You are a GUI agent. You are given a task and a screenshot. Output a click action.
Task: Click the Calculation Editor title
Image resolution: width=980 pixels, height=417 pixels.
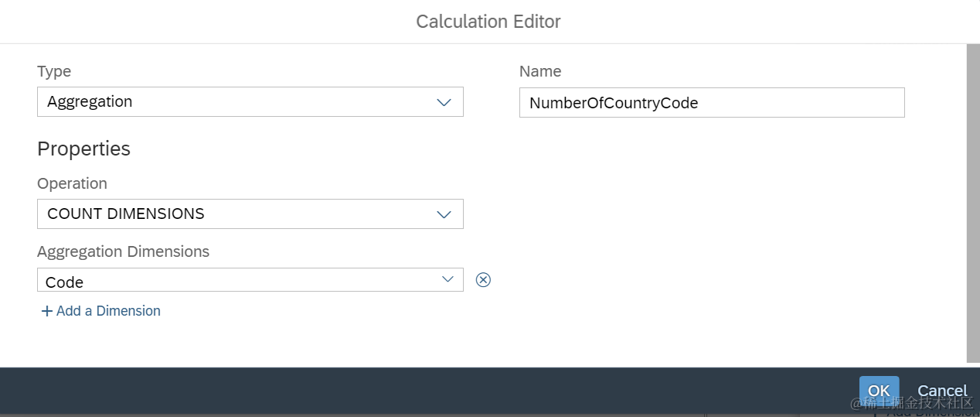(488, 22)
